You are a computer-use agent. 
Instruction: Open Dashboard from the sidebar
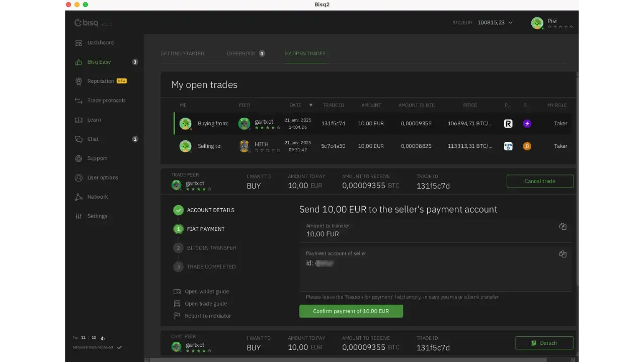[100, 43]
